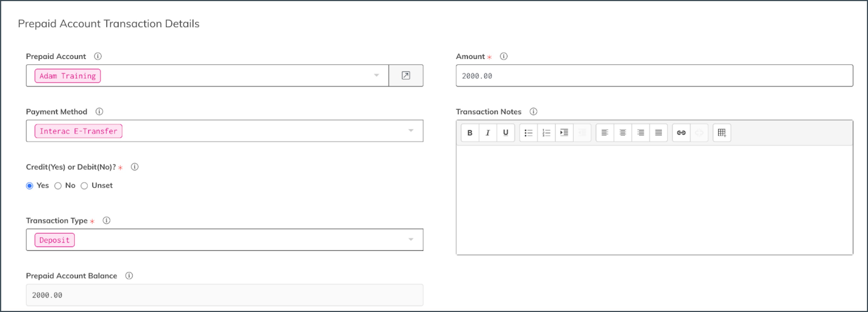Insert a hyperlink in notes
Viewport: 868px width, 312px height.
[681, 132]
